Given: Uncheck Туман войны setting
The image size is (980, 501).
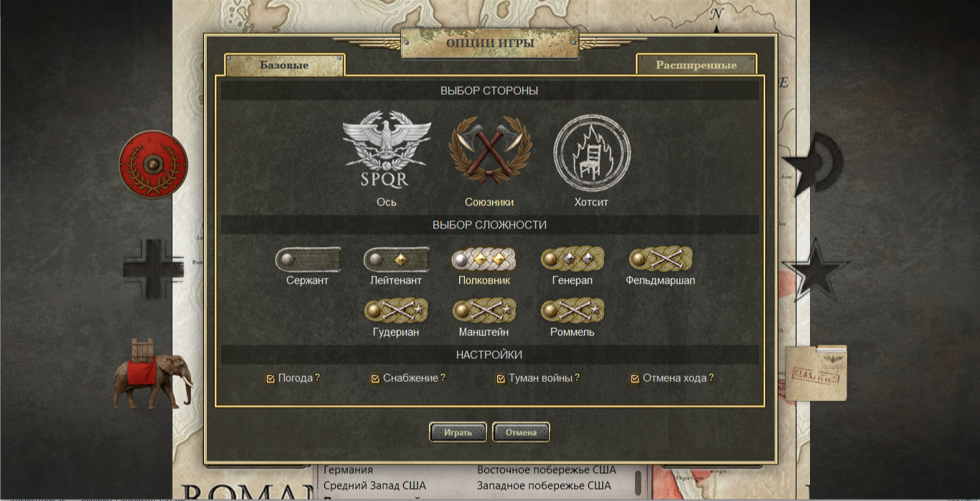Looking at the screenshot, I should tap(501, 378).
